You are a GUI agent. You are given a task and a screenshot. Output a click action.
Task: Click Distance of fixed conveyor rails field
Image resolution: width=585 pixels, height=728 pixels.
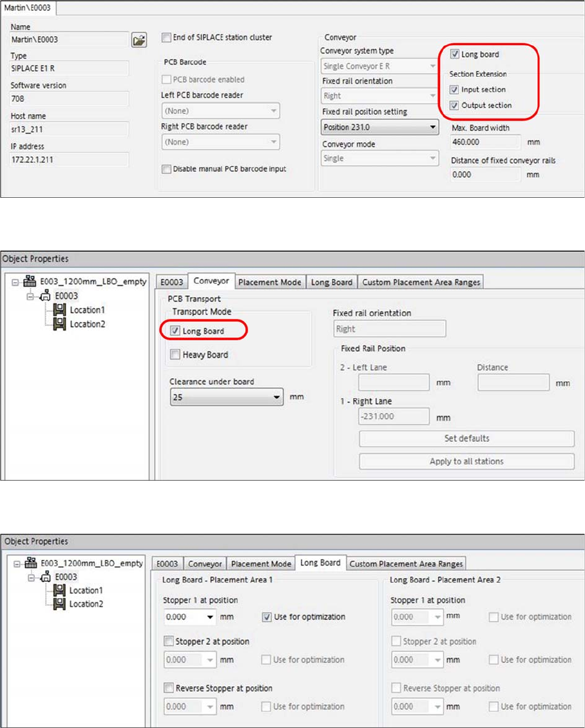pyautogui.click(x=485, y=175)
